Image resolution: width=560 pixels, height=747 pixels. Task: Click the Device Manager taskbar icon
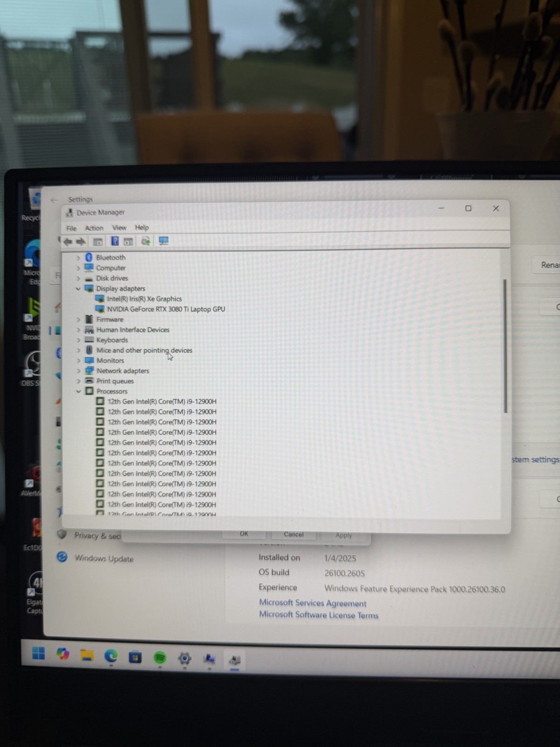[234, 660]
